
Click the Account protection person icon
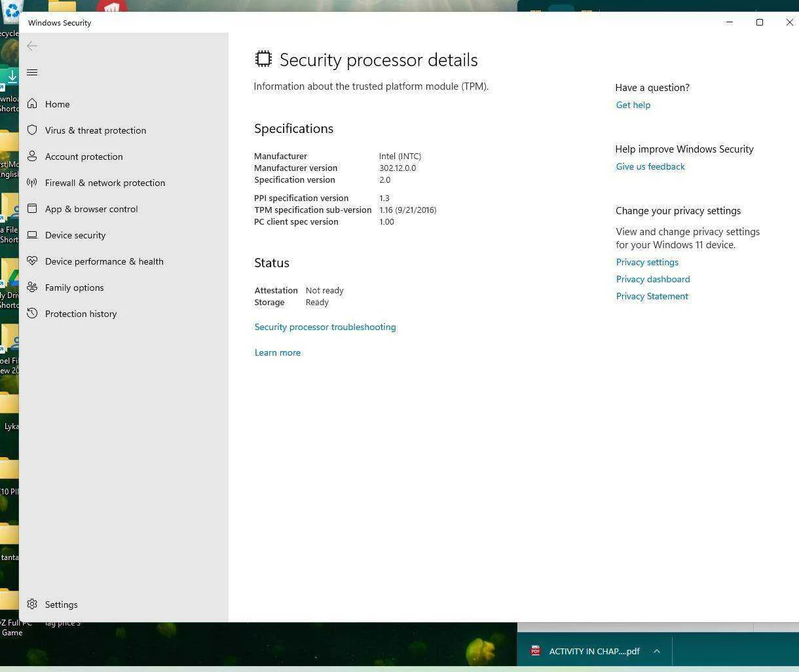pos(32,157)
